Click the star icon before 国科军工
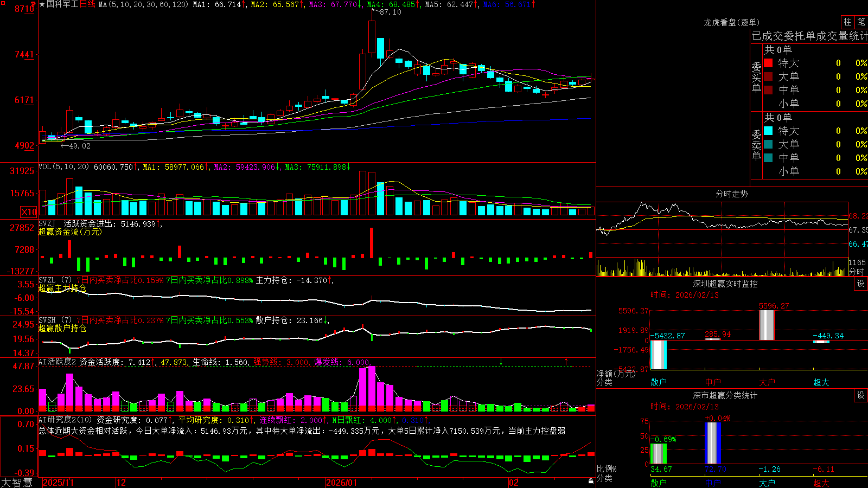 coord(42,4)
